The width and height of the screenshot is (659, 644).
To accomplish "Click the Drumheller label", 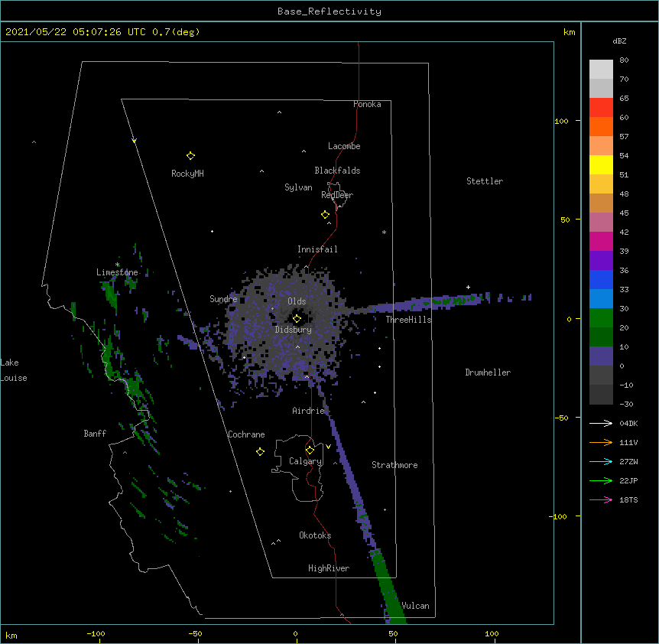I will (488, 372).
